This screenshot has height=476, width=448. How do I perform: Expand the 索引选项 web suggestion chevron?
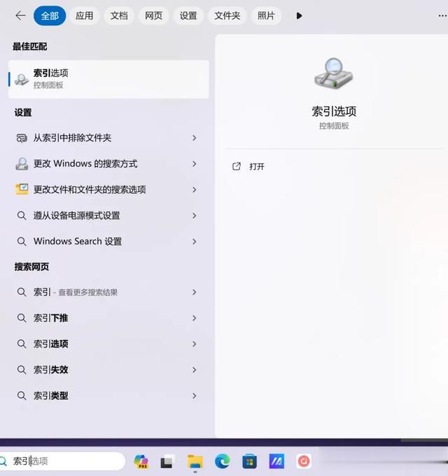click(195, 344)
